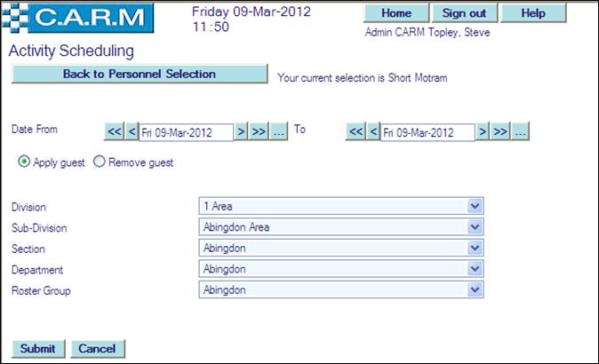Jump back far on To date
This screenshot has width=599, height=364.
pos(355,131)
